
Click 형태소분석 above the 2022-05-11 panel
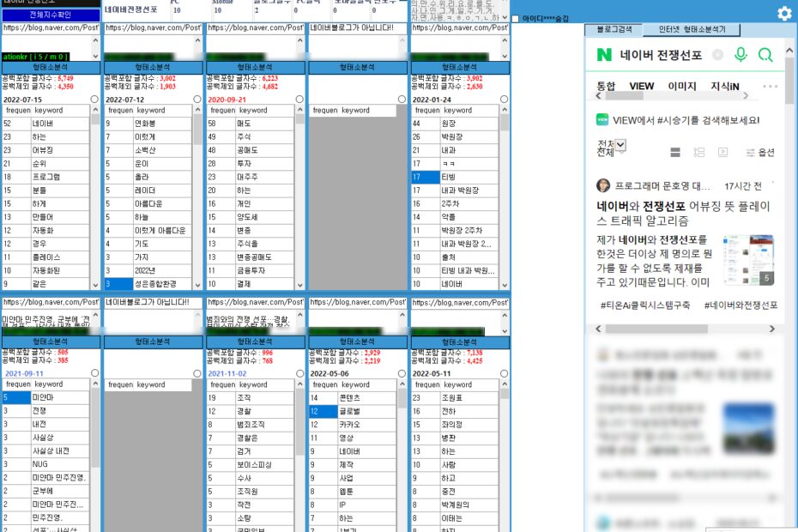point(460,342)
